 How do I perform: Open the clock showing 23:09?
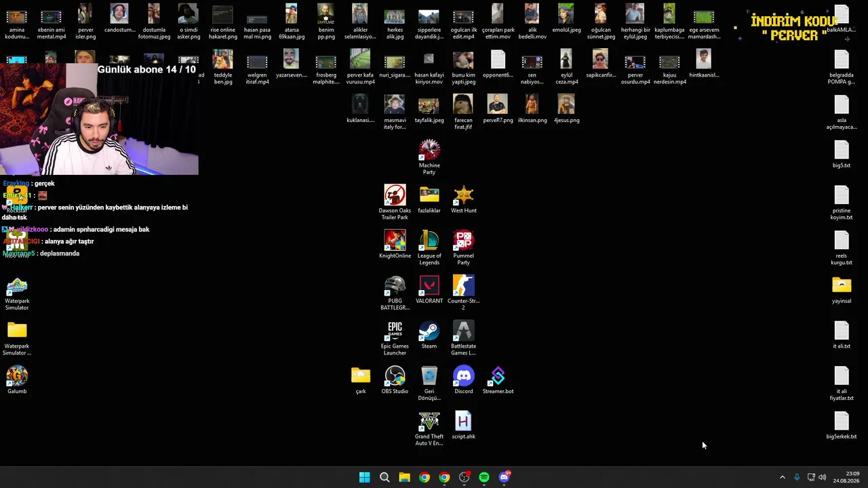coord(847,477)
